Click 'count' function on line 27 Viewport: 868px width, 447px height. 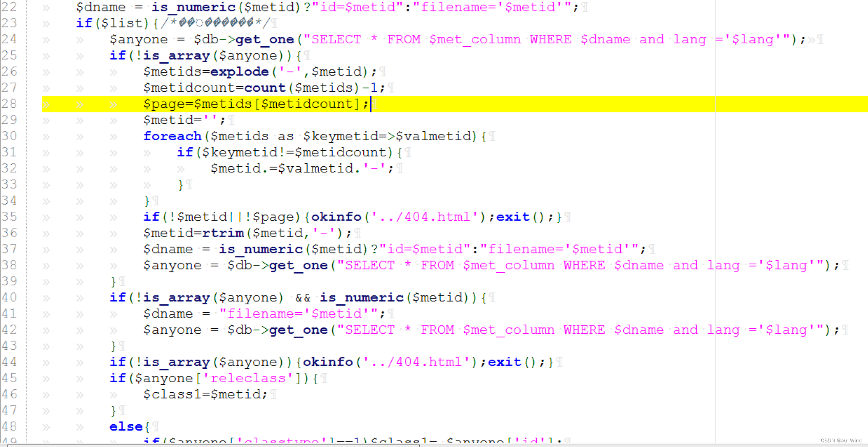pyautogui.click(x=265, y=88)
